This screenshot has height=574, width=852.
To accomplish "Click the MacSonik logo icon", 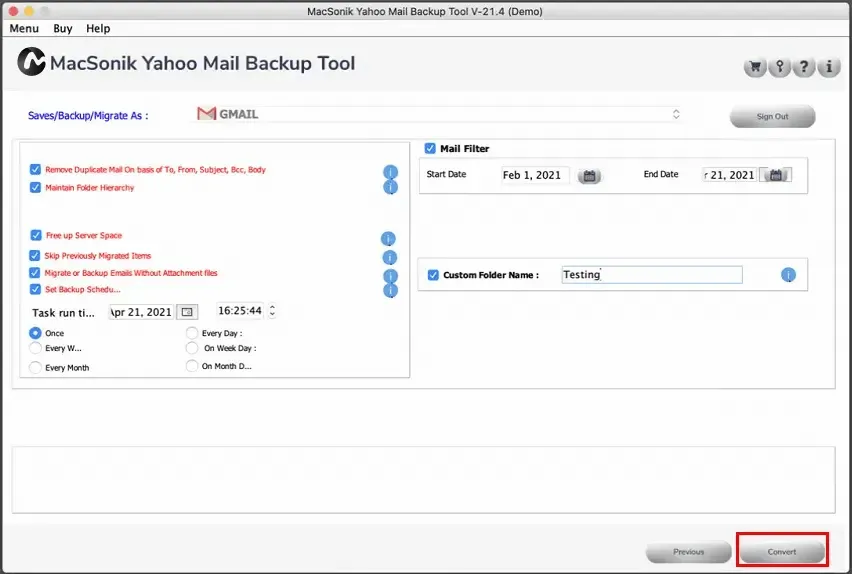I will point(31,61).
